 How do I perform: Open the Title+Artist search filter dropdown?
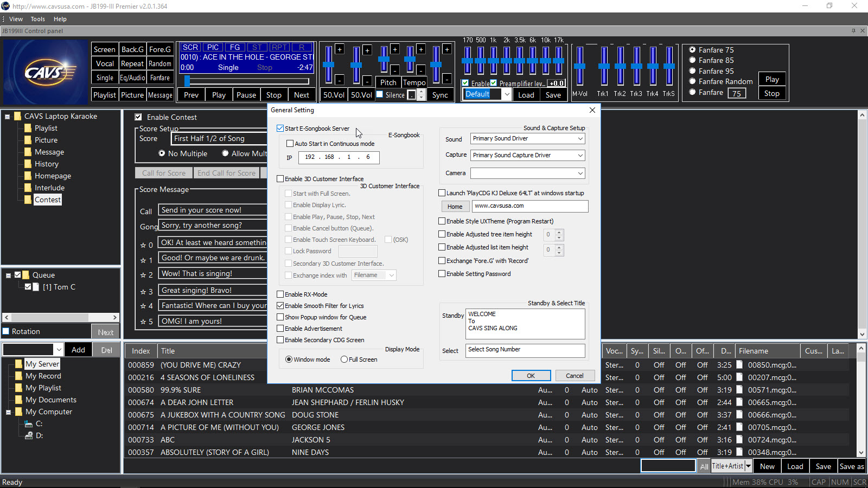click(x=748, y=466)
